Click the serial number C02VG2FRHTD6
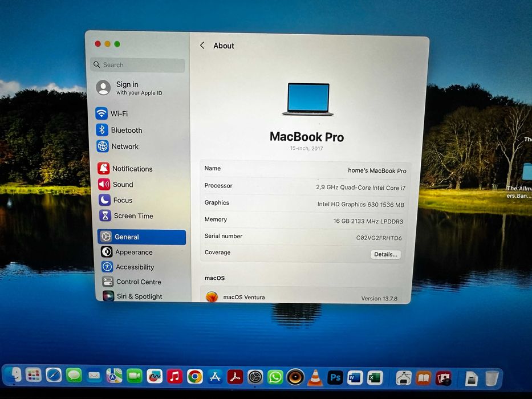 coord(379,238)
